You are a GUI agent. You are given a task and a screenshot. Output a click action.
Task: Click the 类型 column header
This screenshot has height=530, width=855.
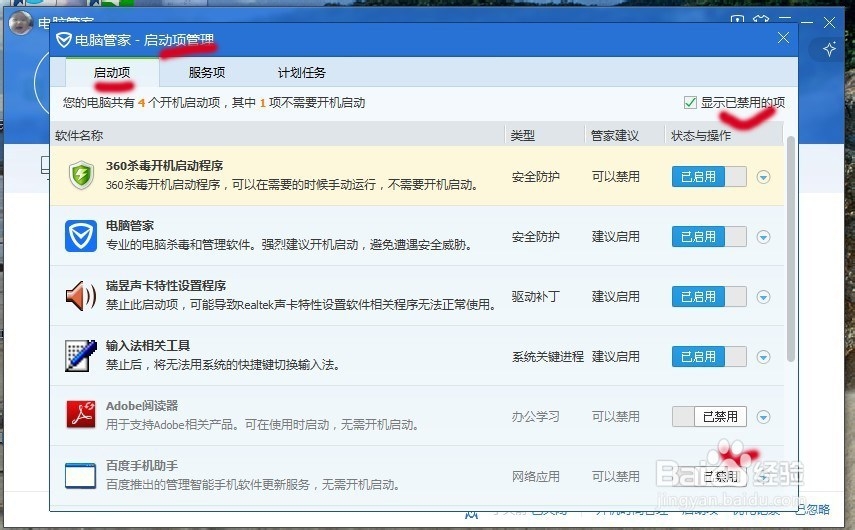click(x=522, y=135)
